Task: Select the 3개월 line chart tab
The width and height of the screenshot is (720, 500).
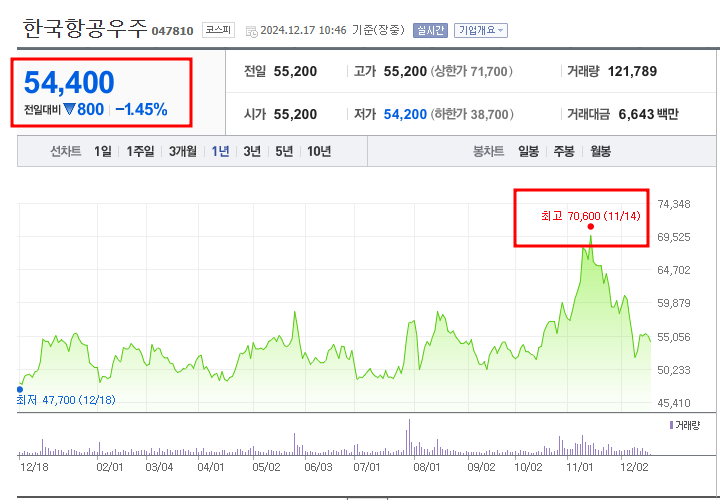Action: [182, 151]
